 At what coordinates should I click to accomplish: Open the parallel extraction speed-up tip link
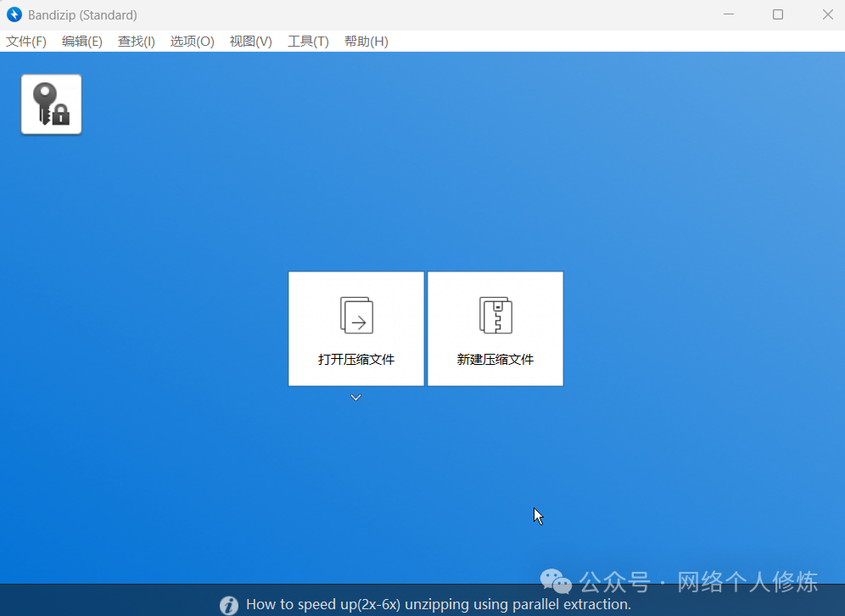(x=438, y=604)
